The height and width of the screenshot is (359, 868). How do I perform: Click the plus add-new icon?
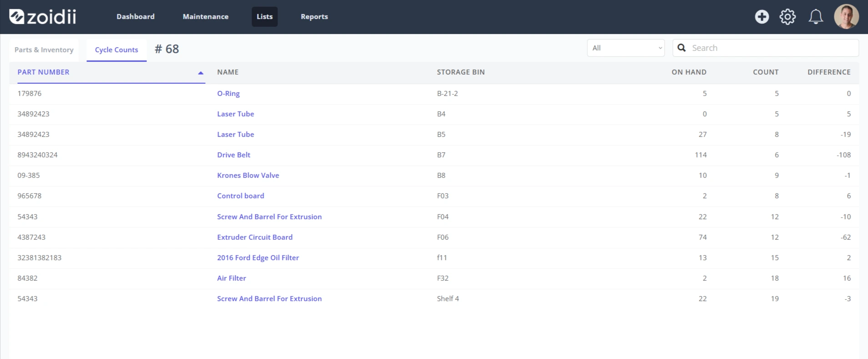(x=762, y=17)
